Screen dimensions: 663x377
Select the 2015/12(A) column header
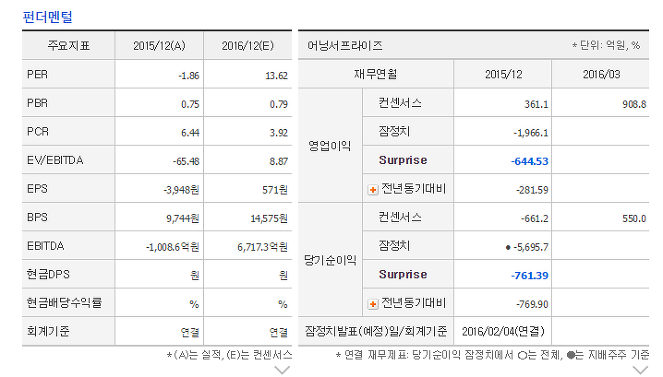159,46
